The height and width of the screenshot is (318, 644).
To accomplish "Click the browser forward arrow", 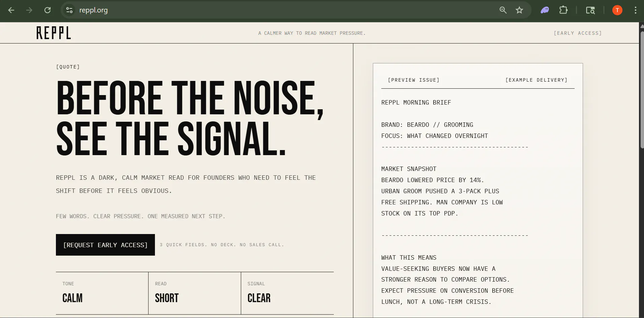I will [x=29, y=10].
